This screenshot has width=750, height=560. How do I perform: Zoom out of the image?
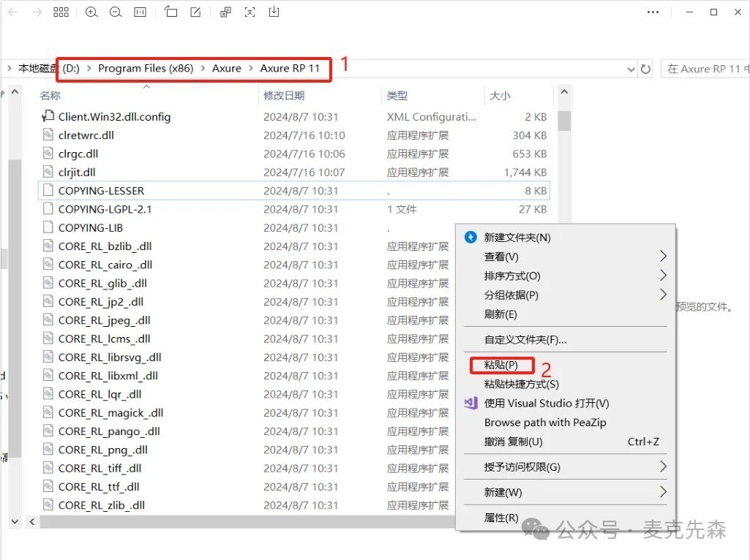pyautogui.click(x=116, y=12)
